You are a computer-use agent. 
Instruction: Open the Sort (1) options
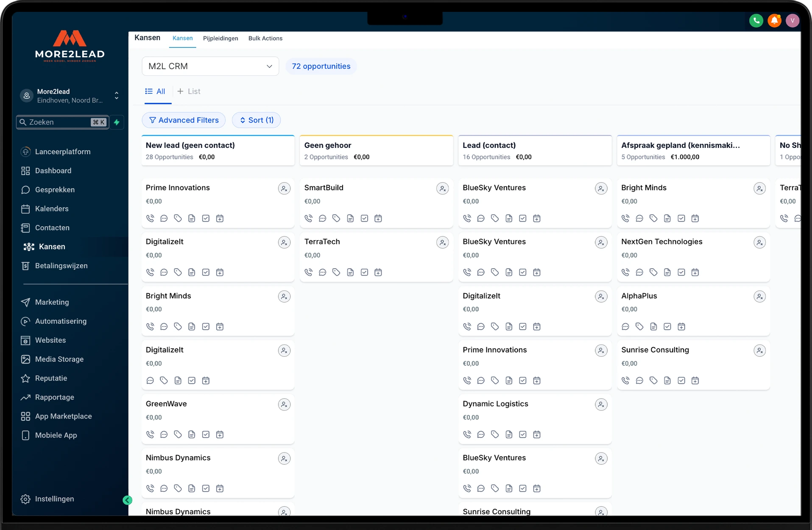click(256, 120)
